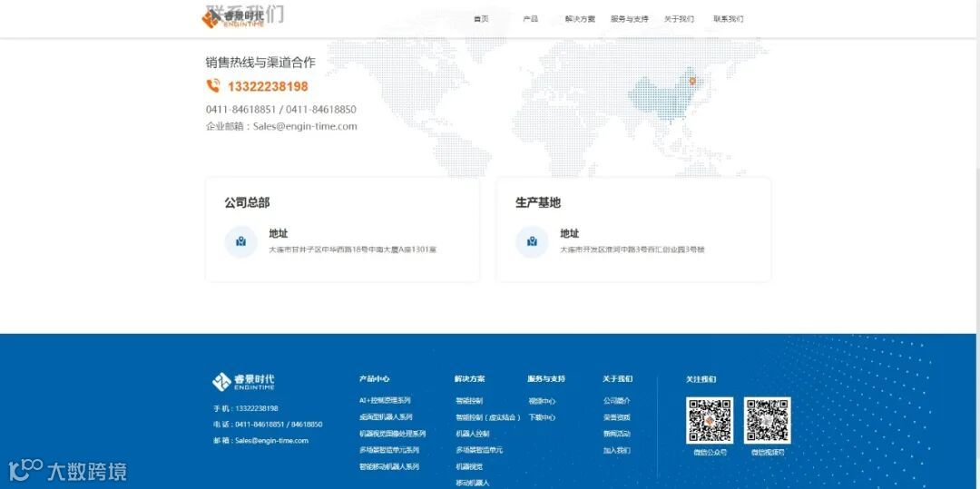Open the 联系我们 header menu
The height and width of the screenshot is (489, 980).
pos(728,19)
